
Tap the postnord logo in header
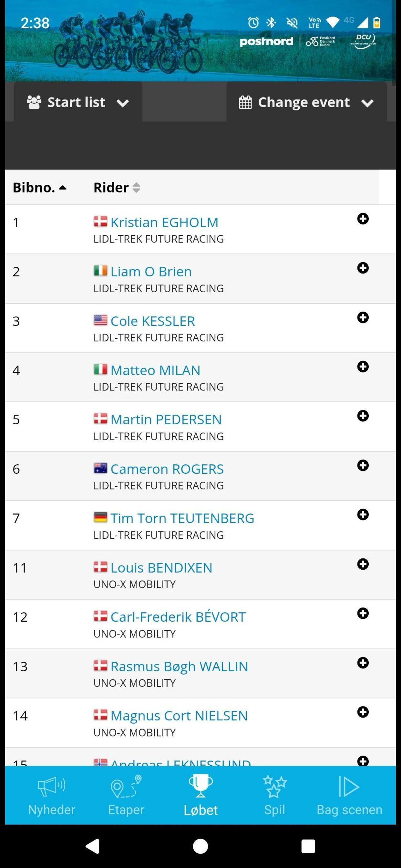point(267,41)
